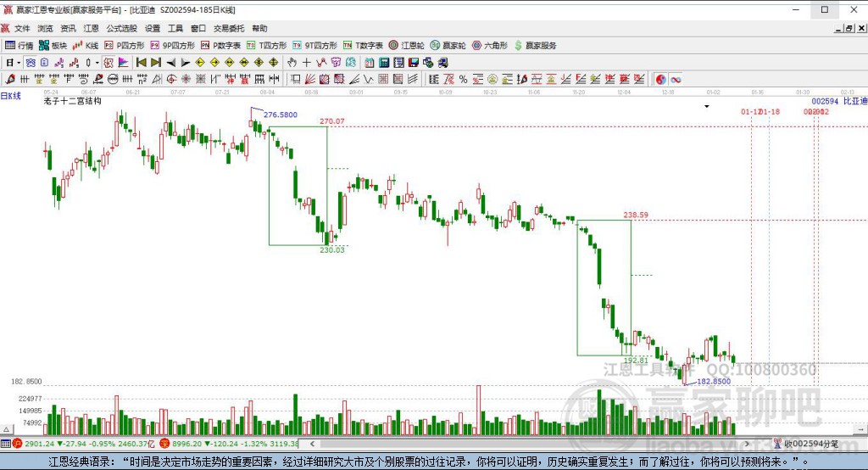Select the hand pan tool

[292, 63]
